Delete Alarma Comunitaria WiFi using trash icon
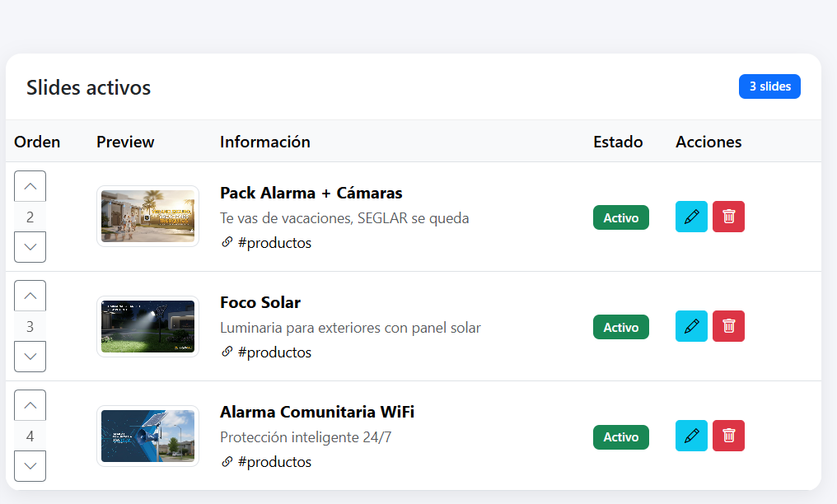The image size is (837, 504). click(728, 436)
